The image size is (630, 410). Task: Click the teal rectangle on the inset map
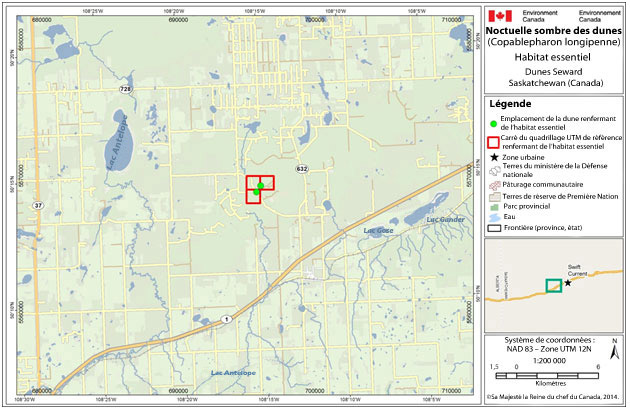[552, 286]
